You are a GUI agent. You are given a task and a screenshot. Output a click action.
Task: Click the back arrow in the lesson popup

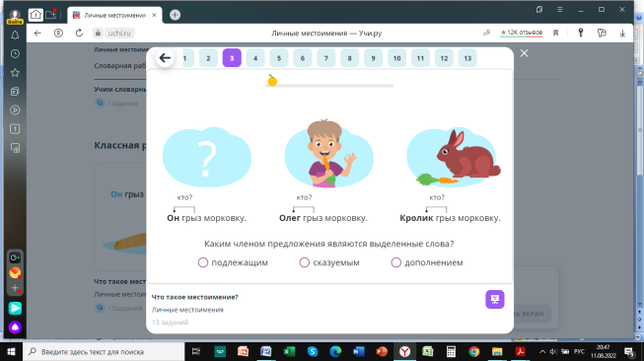point(165,58)
